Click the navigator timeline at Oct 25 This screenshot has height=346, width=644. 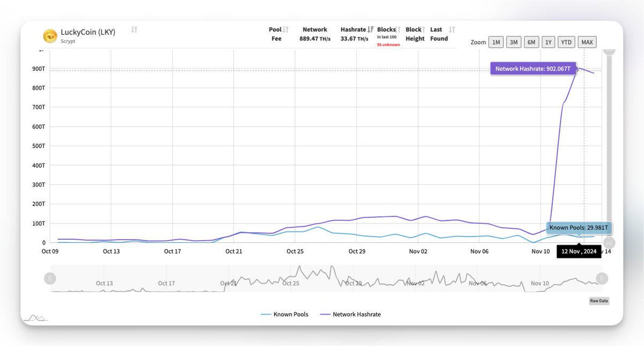290,283
